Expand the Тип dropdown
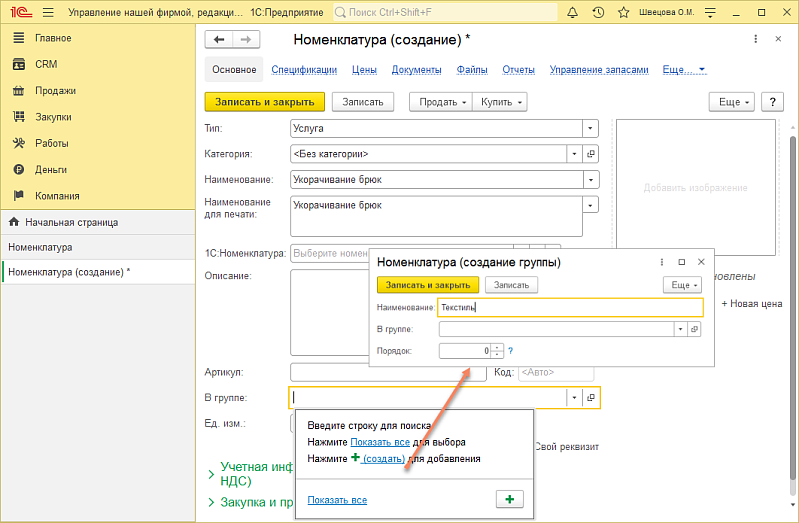Image resolution: width=799 pixels, height=523 pixels. coord(590,128)
